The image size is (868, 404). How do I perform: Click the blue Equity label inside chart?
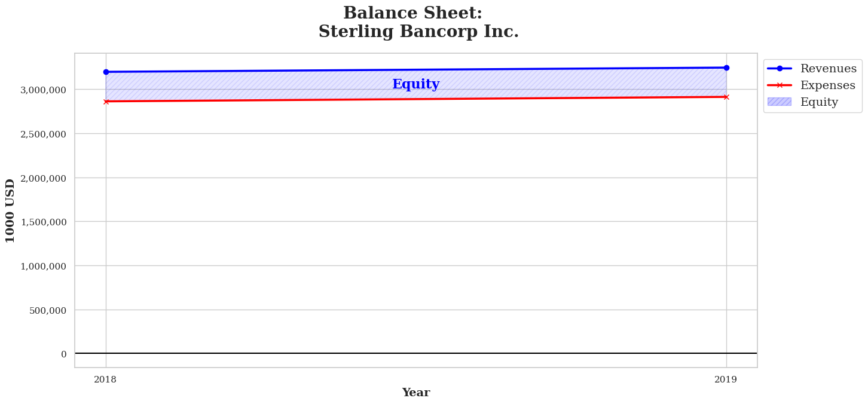point(415,84)
